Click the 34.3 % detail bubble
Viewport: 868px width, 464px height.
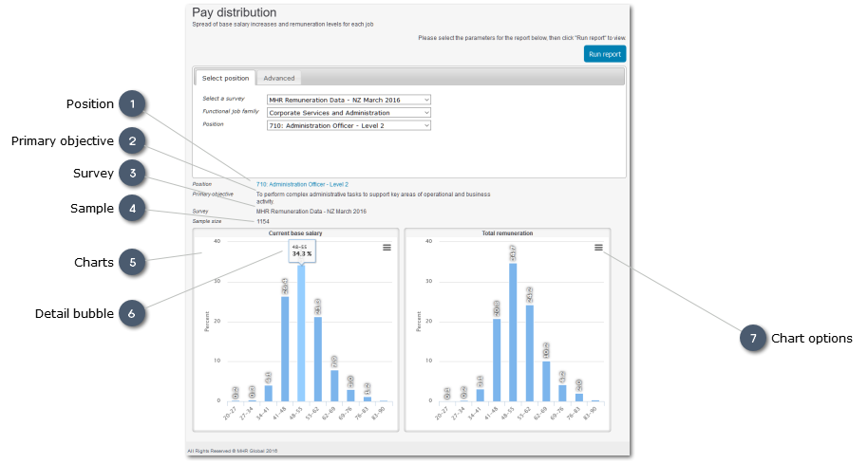[302, 251]
